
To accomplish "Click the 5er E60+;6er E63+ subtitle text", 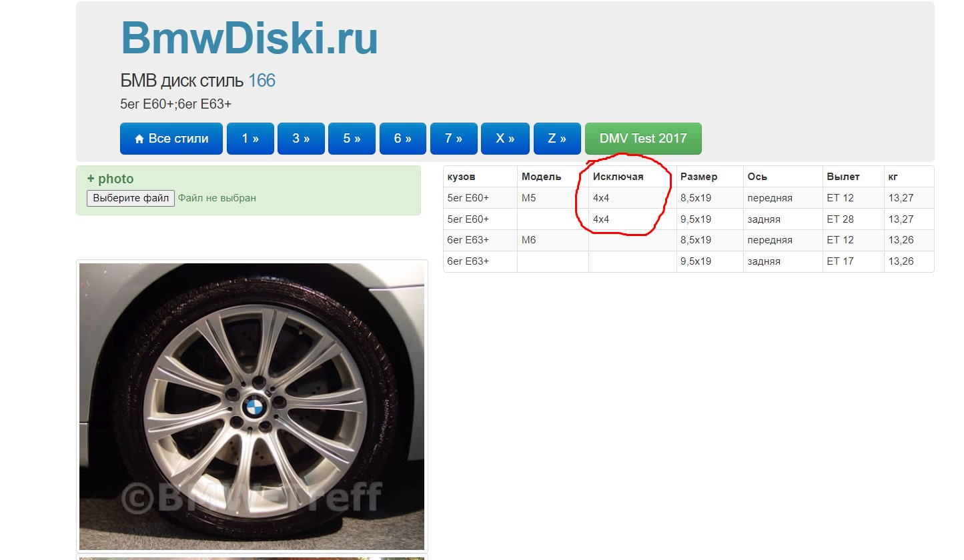I will coord(175,105).
